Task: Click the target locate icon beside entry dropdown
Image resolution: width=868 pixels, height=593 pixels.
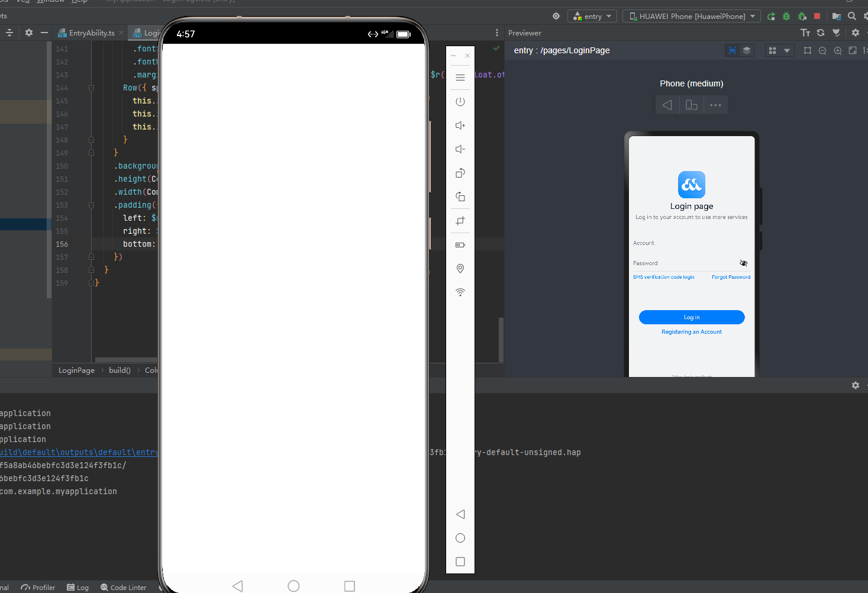Action: click(556, 17)
